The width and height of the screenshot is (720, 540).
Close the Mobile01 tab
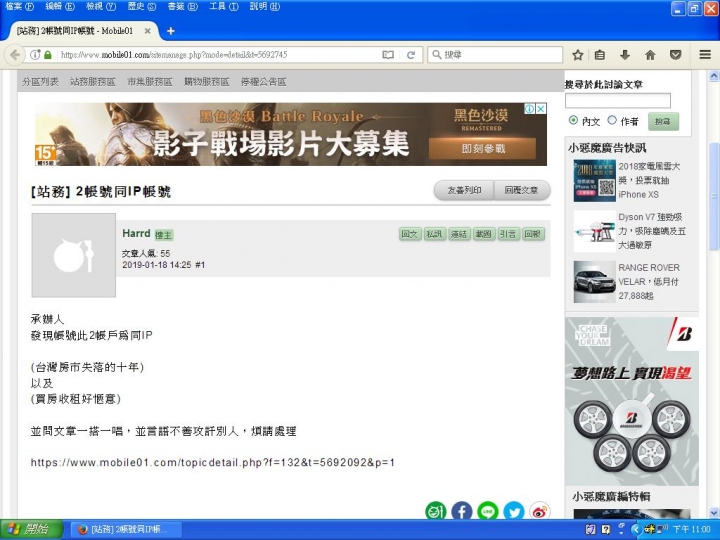pos(147,31)
